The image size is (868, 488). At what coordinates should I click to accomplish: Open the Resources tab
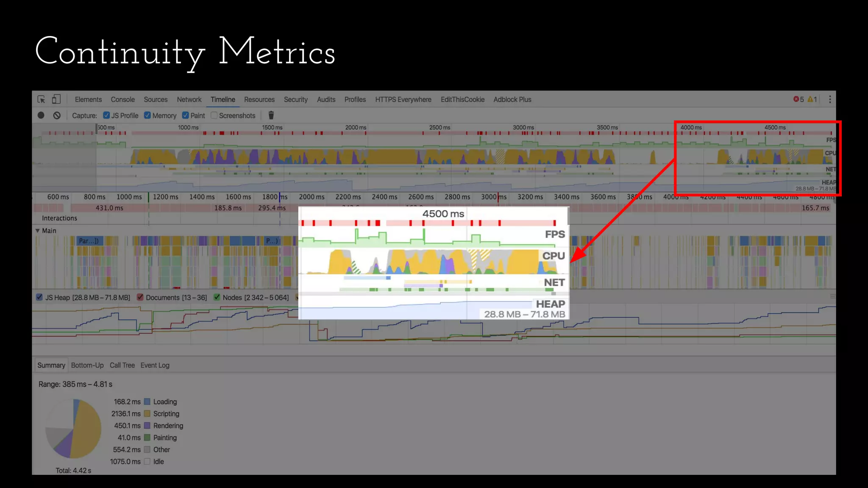tap(259, 100)
